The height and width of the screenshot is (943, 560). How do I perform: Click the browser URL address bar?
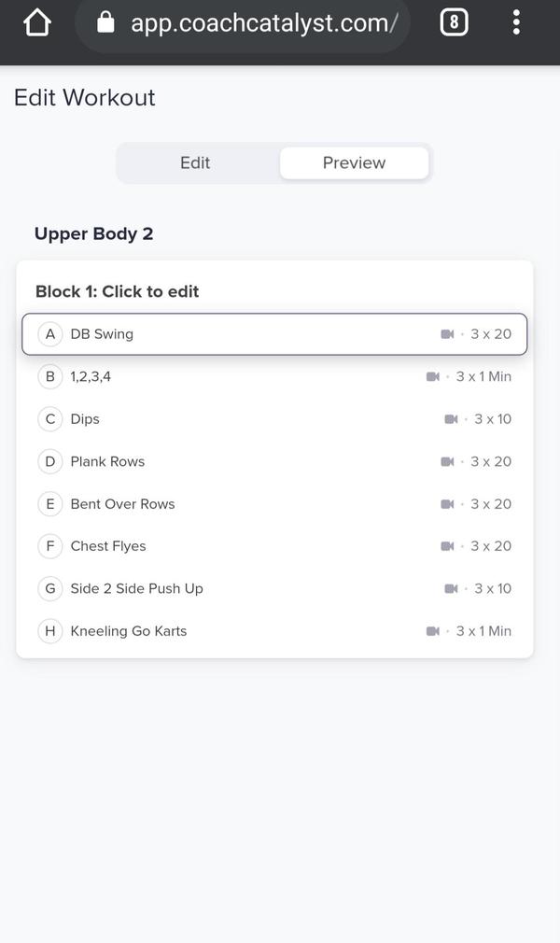coord(263,22)
